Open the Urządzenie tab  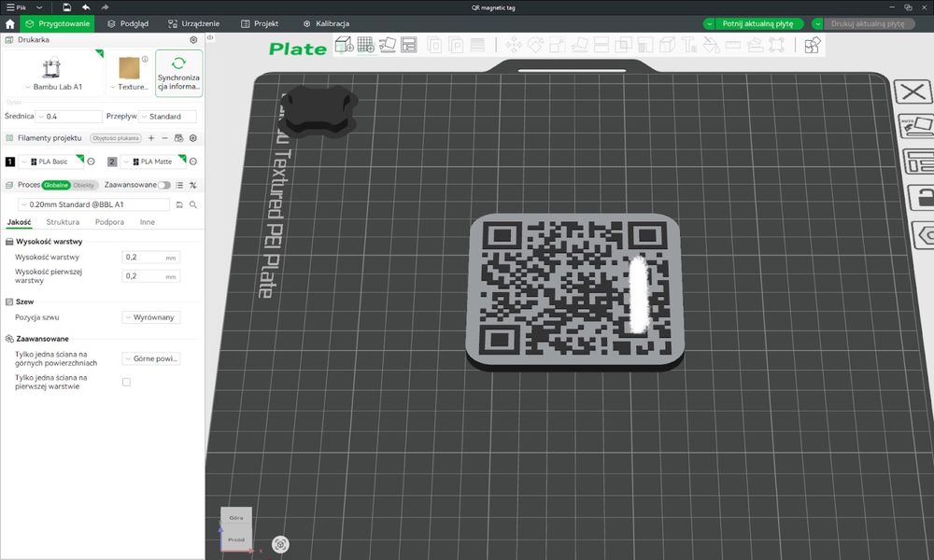point(193,24)
